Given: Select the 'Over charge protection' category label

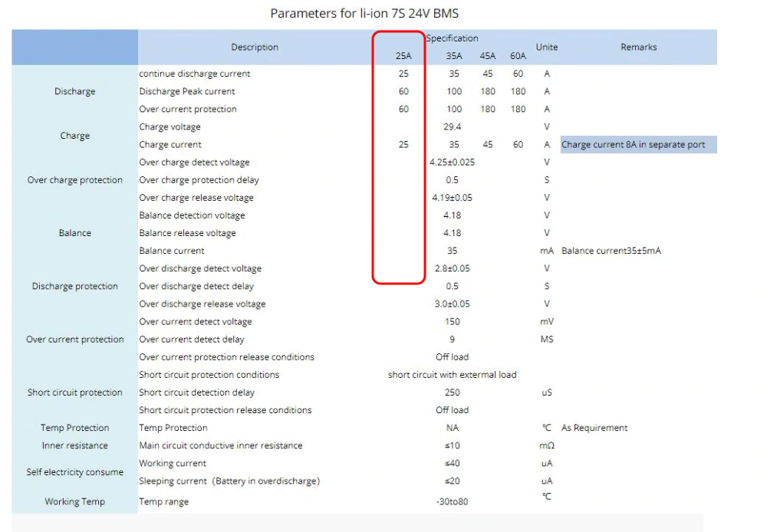Looking at the screenshot, I should [x=75, y=180].
